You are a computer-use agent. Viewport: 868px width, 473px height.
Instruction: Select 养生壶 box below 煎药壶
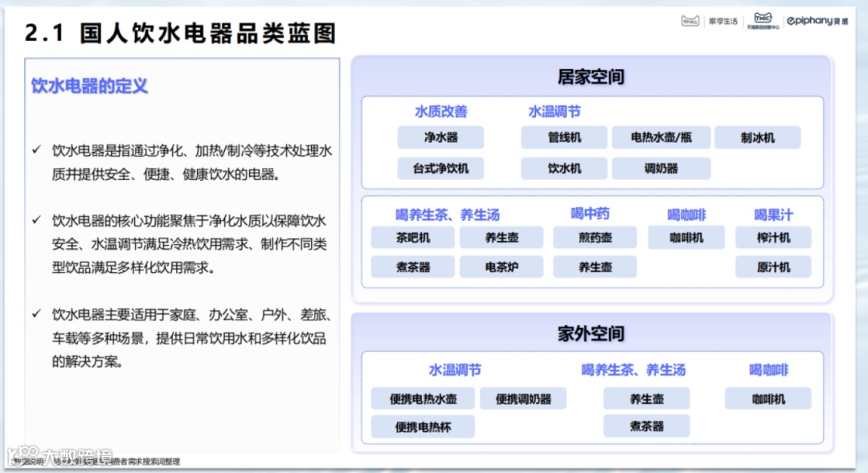click(x=595, y=267)
